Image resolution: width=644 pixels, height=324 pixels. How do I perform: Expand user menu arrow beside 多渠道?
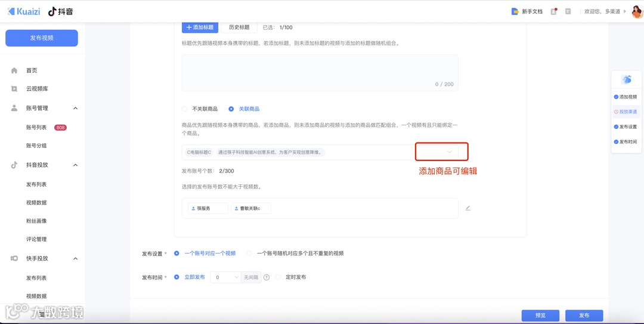(625, 11)
